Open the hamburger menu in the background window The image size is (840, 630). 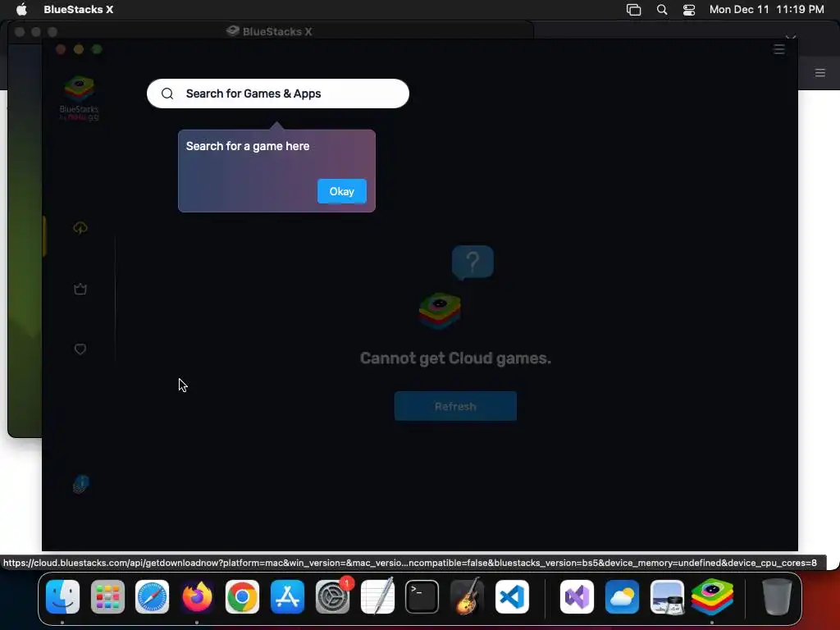pyautogui.click(x=819, y=73)
